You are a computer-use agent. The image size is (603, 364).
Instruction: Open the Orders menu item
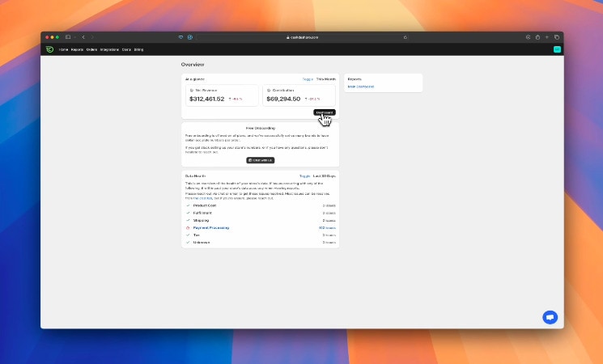point(91,49)
